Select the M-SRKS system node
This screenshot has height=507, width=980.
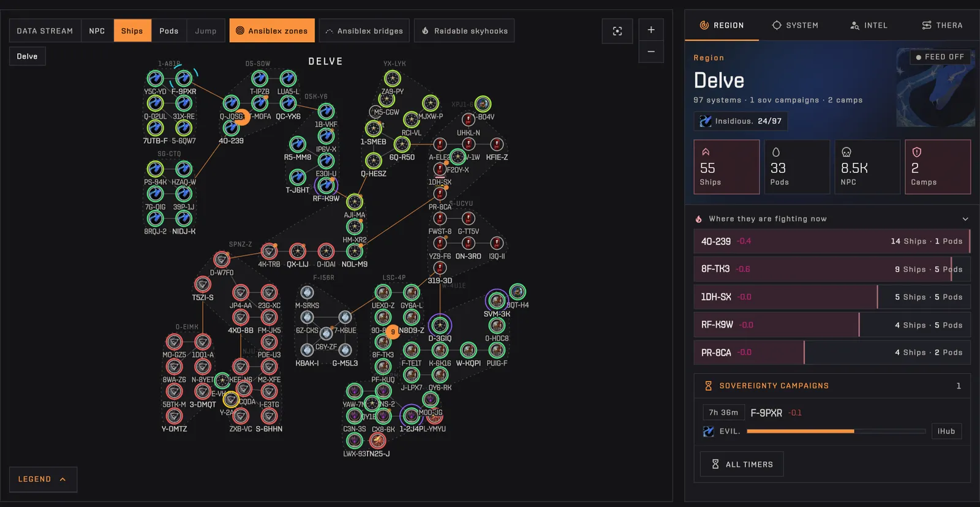(x=307, y=293)
